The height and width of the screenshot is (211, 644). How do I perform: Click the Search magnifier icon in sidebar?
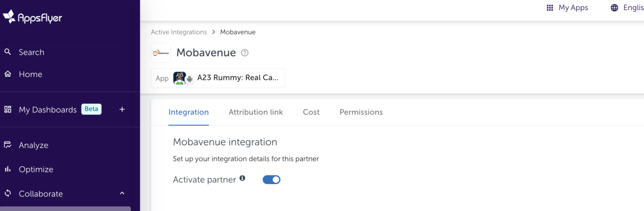pos(8,52)
